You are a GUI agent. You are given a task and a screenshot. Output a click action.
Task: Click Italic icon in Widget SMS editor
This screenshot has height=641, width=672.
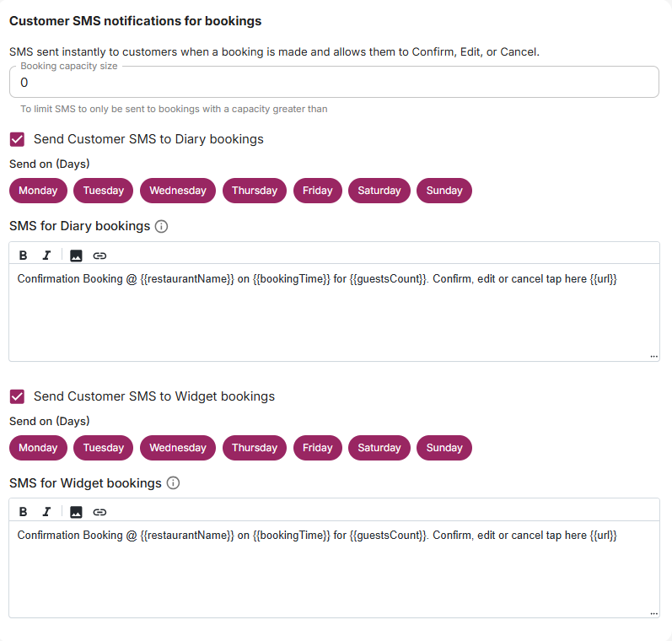click(x=46, y=512)
